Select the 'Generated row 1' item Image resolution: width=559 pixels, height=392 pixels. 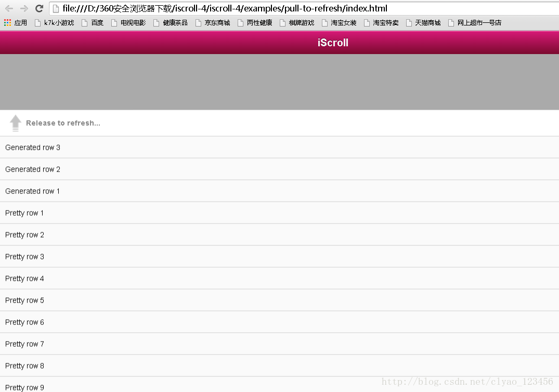click(x=280, y=191)
